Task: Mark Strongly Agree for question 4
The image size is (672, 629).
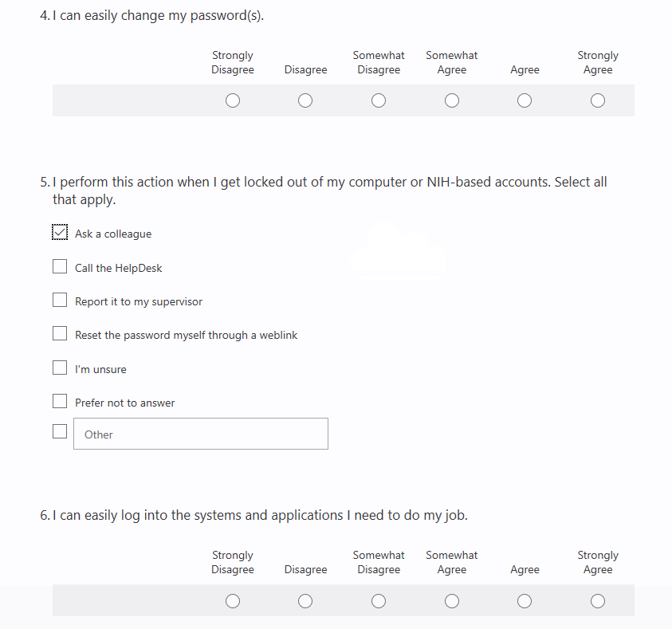Action: point(598,100)
